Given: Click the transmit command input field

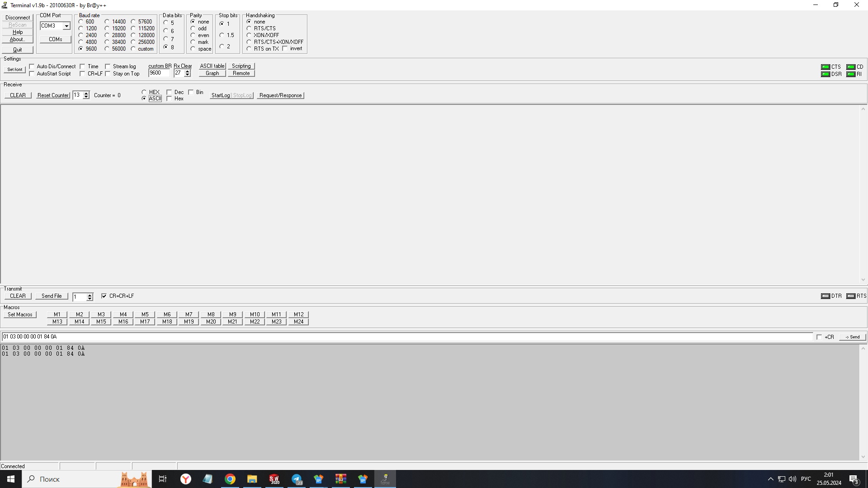Looking at the screenshot, I should pos(407,337).
